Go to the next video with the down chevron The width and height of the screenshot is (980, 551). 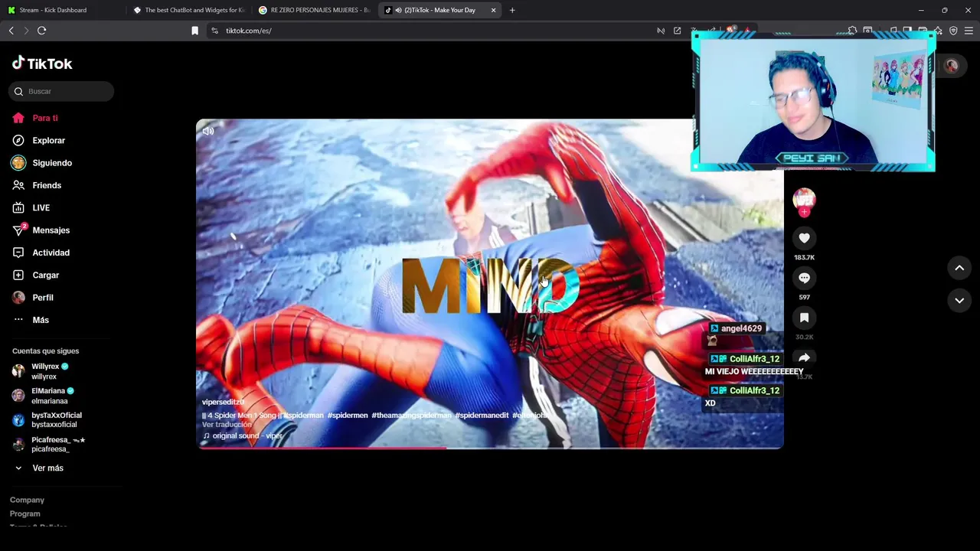click(x=959, y=301)
